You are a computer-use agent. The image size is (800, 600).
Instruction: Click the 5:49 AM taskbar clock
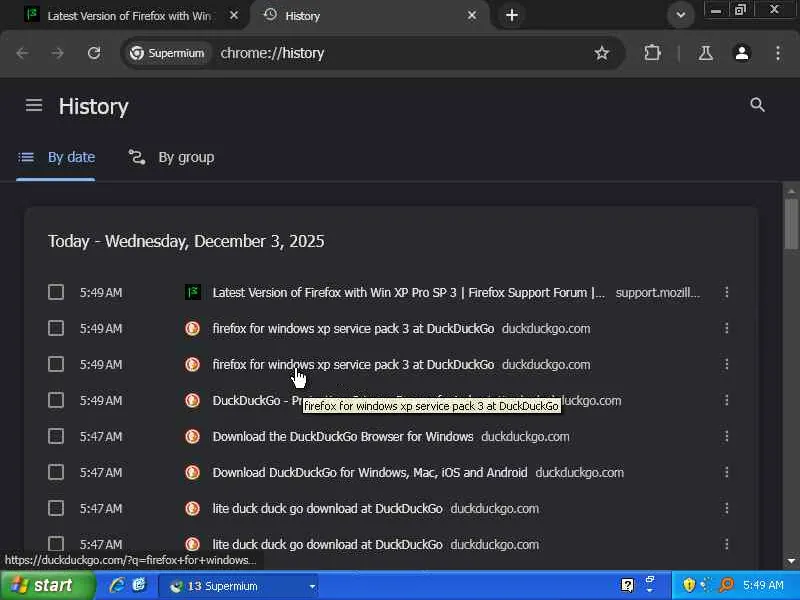click(763, 585)
